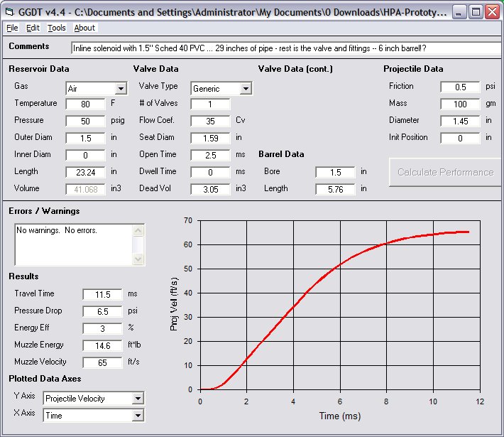This screenshot has height=437, width=504.
Task: Select the Barrel Bore input field
Action: 335,172
